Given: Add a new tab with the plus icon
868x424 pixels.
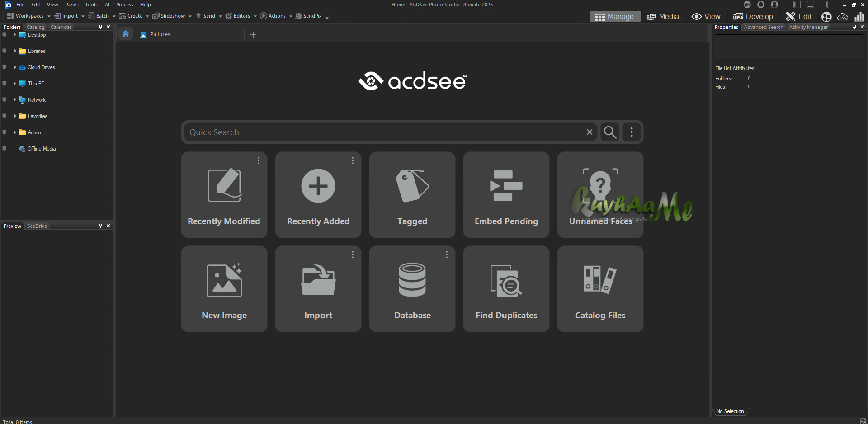Looking at the screenshot, I should [253, 35].
